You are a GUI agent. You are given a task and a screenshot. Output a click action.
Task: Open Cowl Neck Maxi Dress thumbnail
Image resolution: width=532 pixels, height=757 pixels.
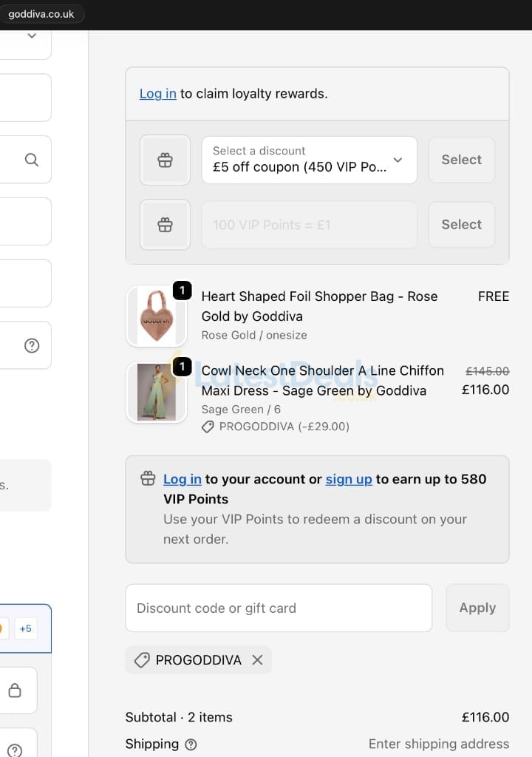157,392
